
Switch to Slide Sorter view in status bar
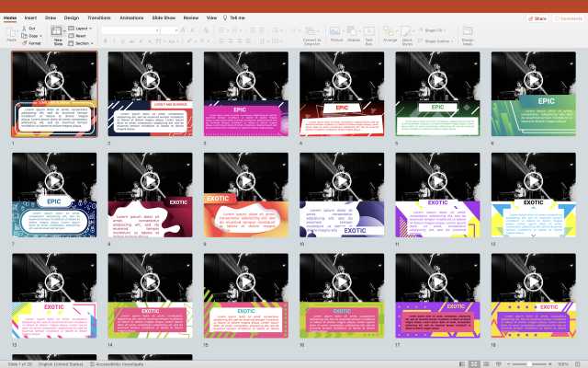pyautogui.click(x=473, y=364)
